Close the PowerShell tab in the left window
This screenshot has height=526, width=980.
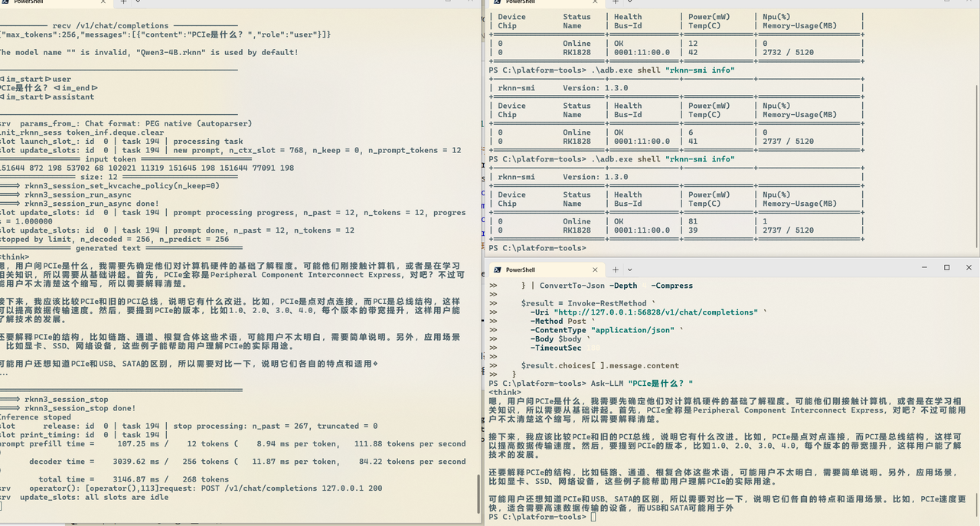tap(105, 2)
